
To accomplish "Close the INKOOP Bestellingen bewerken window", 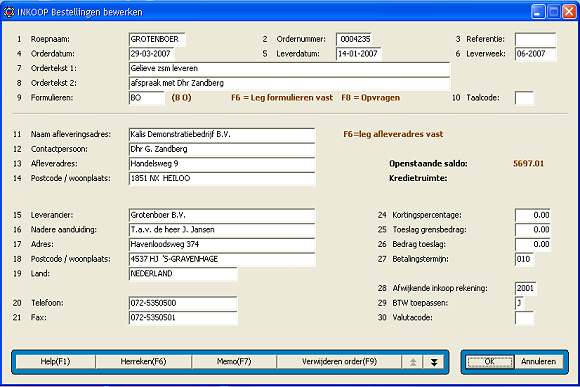I will pyautogui.click(x=569, y=12).
